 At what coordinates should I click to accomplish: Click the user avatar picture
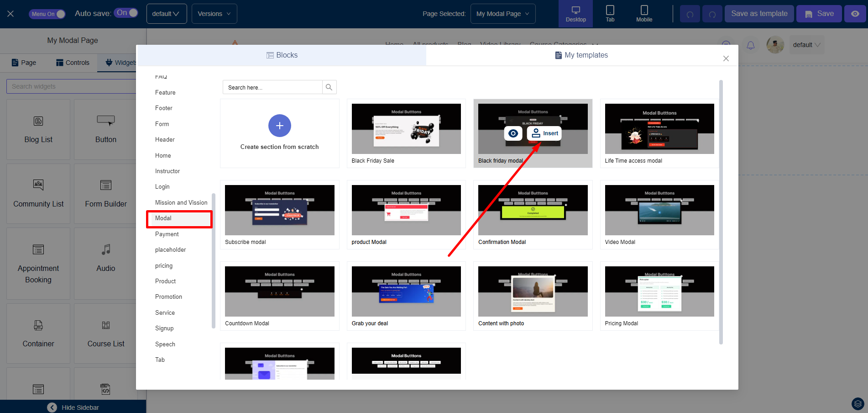(775, 45)
